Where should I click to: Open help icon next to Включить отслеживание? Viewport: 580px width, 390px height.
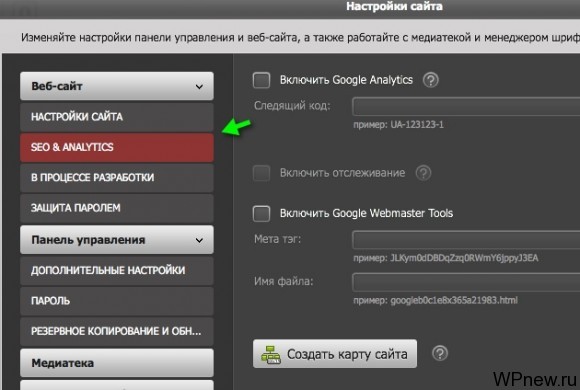424,173
